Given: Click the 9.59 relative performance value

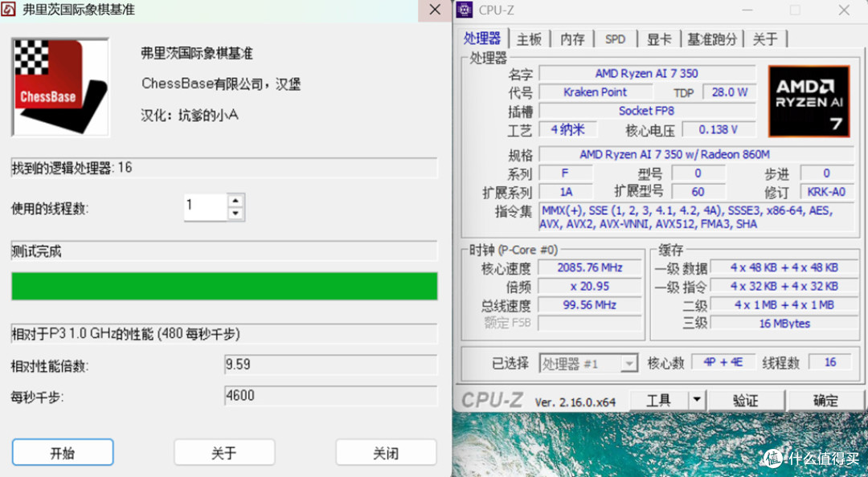Looking at the screenshot, I should (330, 365).
